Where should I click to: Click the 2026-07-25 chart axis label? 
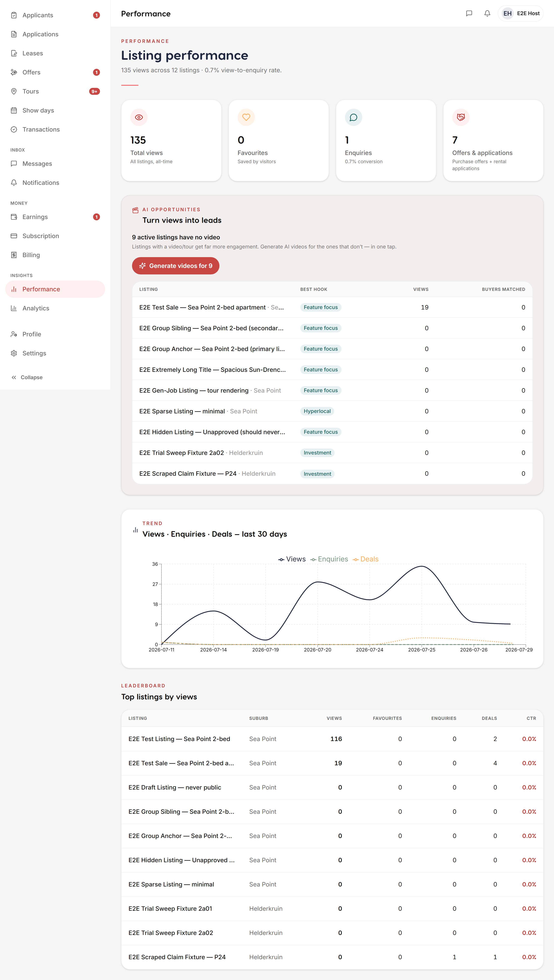(422, 650)
